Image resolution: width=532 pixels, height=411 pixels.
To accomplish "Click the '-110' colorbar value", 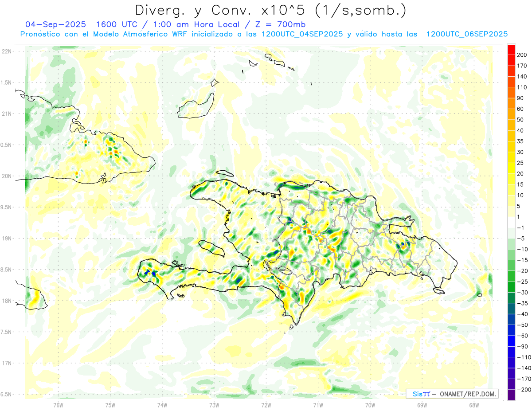I will pos(524,357).
